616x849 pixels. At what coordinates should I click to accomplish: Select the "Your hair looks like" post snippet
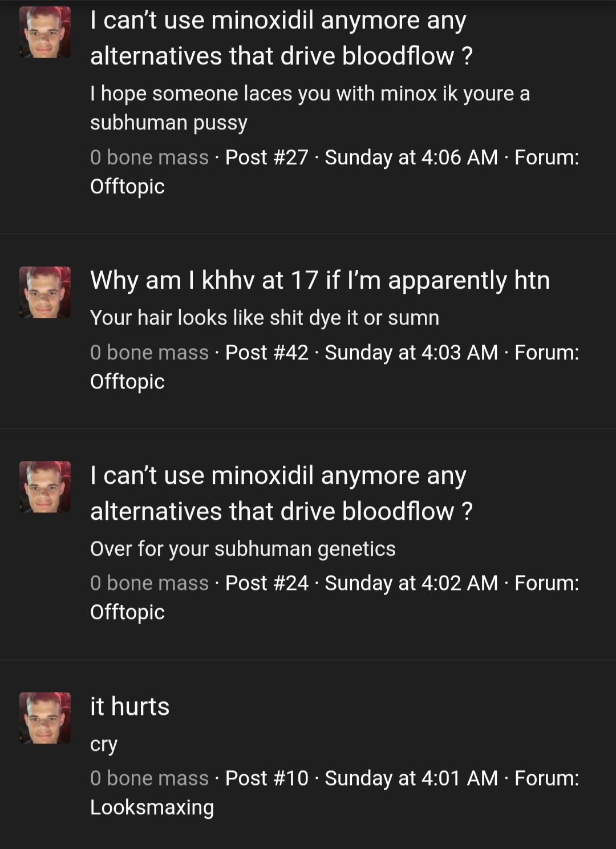265,318
